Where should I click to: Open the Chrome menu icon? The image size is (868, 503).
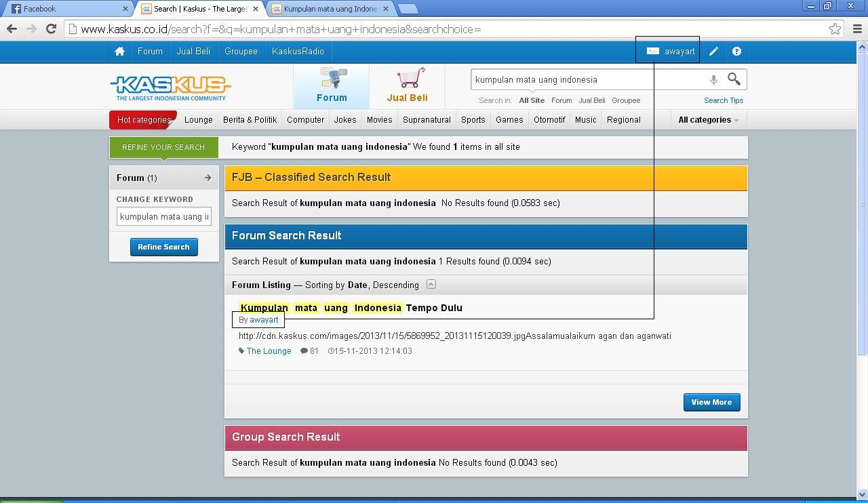tap(856, 29)
